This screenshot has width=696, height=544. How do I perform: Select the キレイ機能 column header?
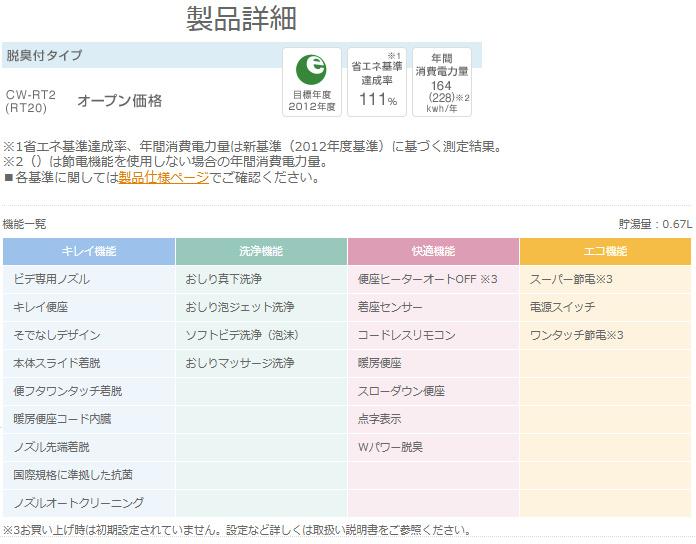pos(89,251)
